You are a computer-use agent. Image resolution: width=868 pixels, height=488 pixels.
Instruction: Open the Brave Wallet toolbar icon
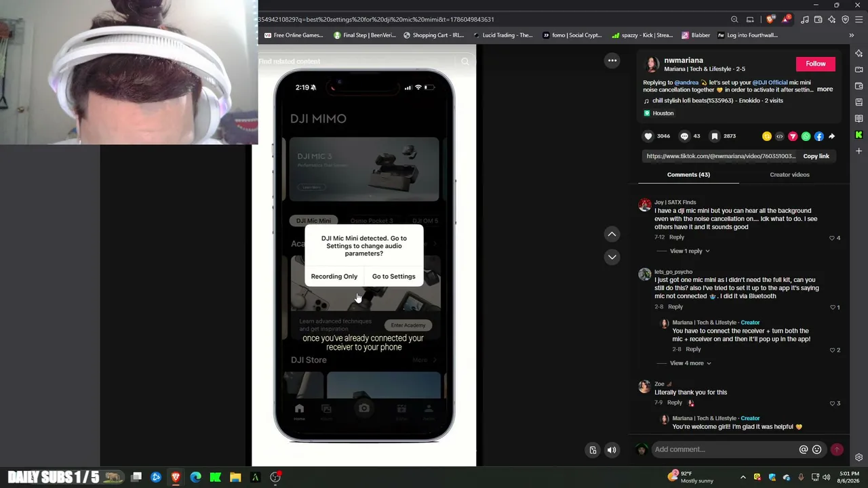[x=818, y=20]
